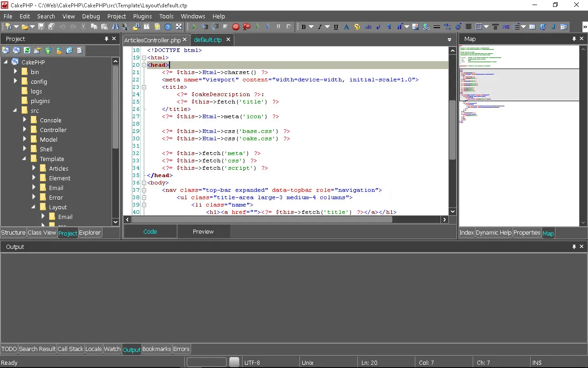Click the Find binoculars icon in toolbar
This screenshot has width=588, height=368.
115,27
